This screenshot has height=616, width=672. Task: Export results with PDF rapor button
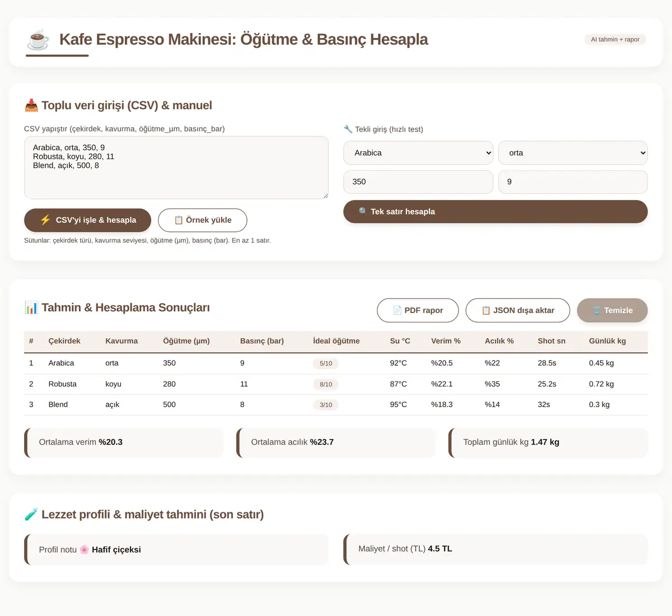pos(418,310)
